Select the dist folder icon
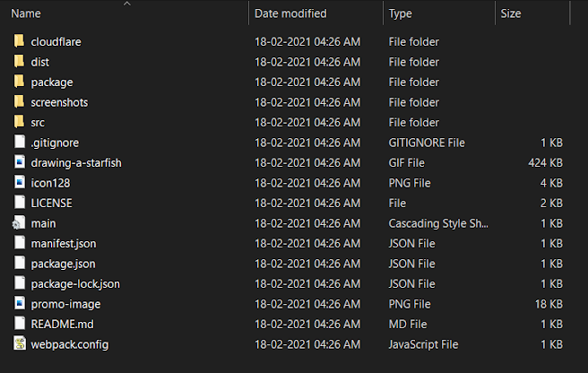 [20, 62]
